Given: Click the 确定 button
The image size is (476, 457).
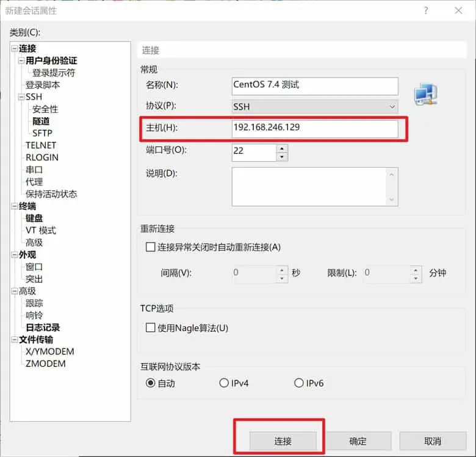Looking at the screenshot, I should [358, 441].
